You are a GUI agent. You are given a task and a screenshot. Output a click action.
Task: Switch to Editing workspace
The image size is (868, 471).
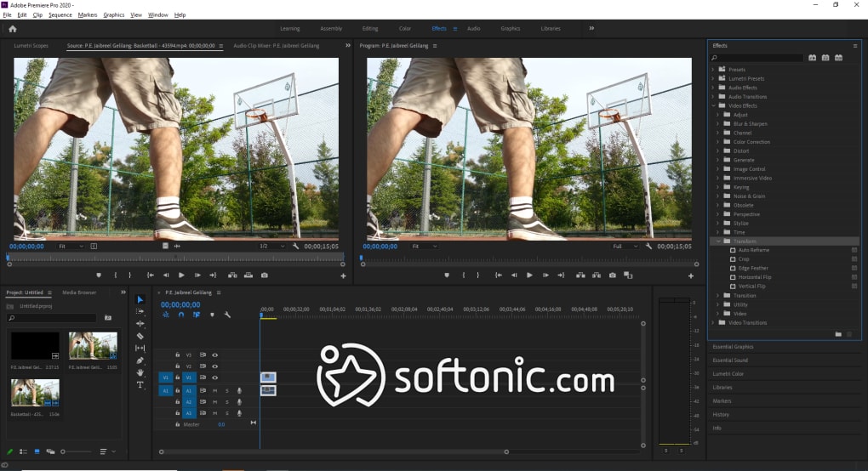click(370, 28)
